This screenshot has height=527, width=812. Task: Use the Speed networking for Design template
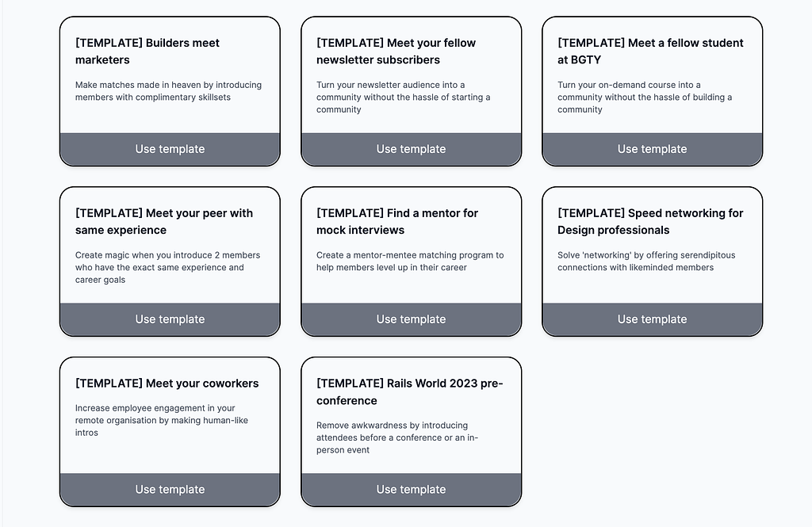[652, 319]
